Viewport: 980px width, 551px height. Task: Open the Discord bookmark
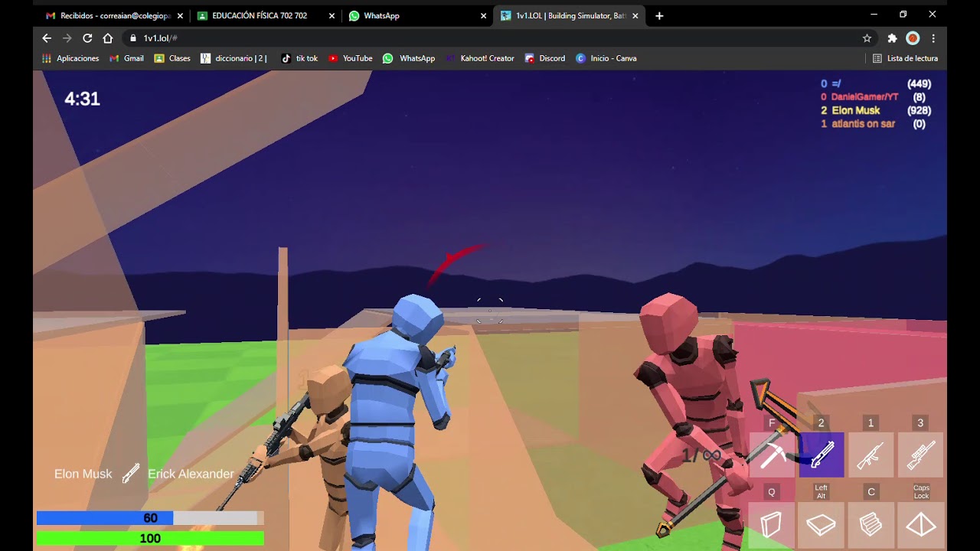pyautogui.click(x=545, y=58)
